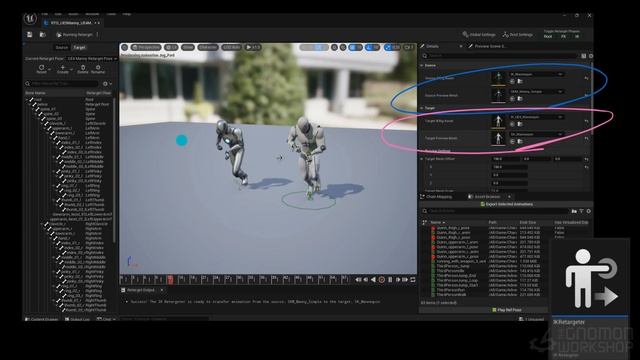640x360 pixels.
Task: Open the Details panel settings gear
Action: tap(591, 56)
